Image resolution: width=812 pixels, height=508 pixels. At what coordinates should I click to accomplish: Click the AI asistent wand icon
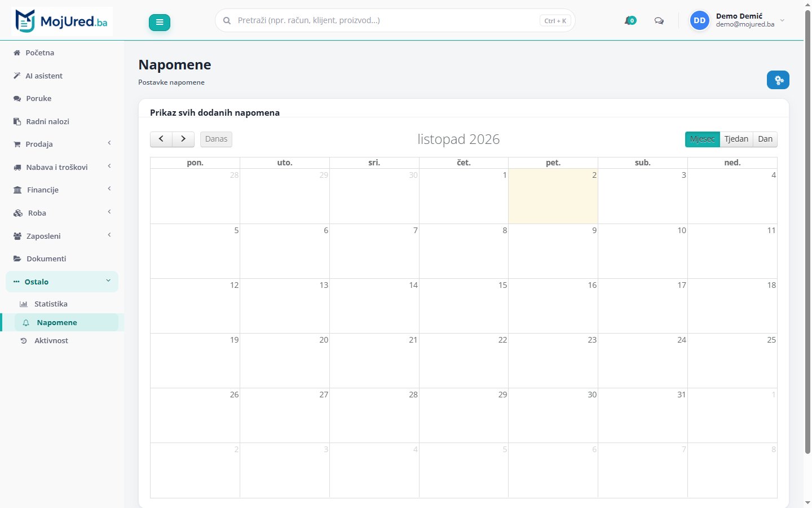point(17,76)
